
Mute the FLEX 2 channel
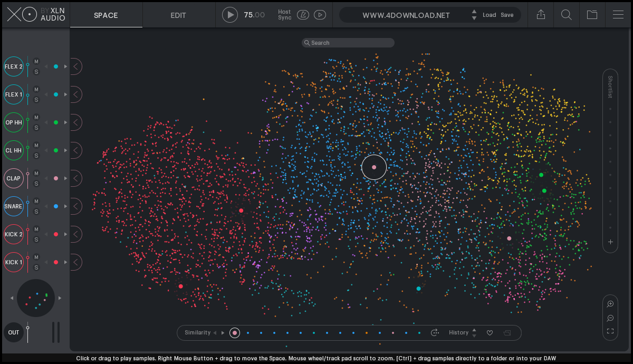[x=36, y=62]
